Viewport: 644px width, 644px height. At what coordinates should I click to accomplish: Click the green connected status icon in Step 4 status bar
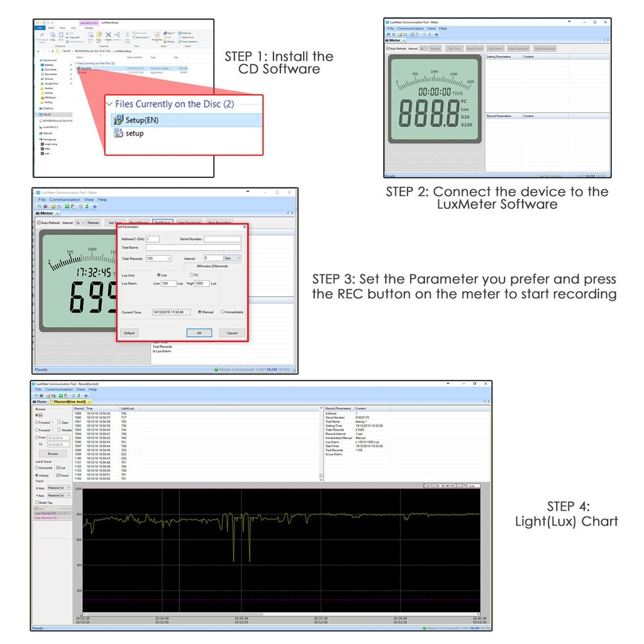click(425, 628)
